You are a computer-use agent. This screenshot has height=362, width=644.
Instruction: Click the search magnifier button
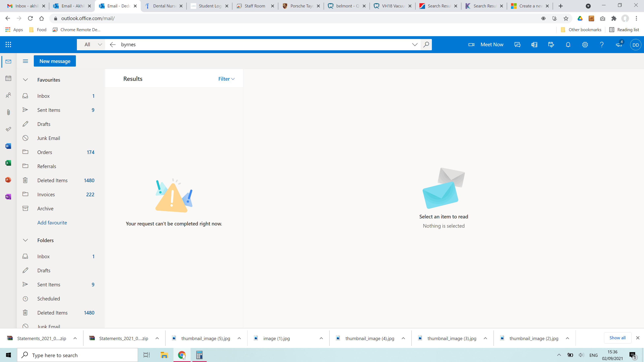426,44
